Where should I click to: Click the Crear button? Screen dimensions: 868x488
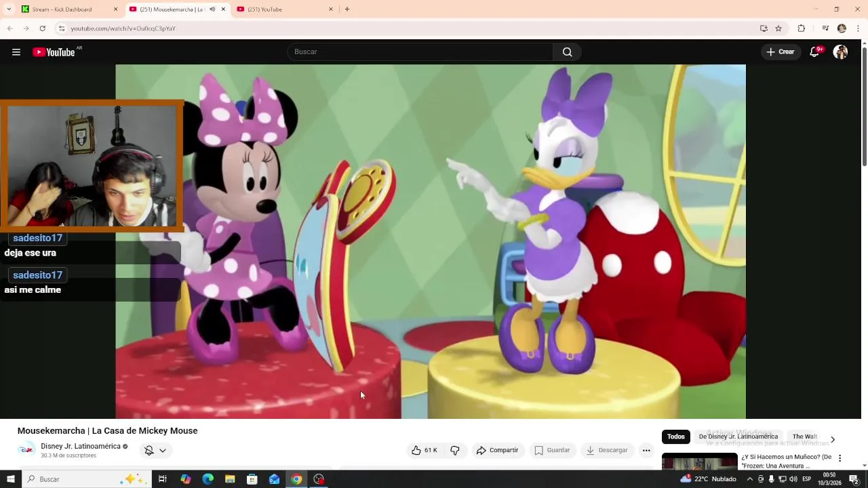(x=781, y=52)
